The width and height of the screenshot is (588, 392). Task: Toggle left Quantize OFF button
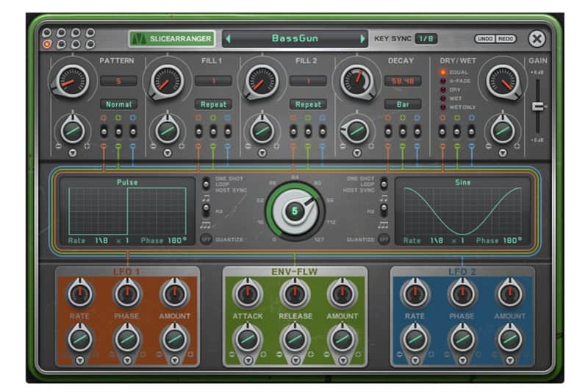pyautogui.click(x=206, y=239)
